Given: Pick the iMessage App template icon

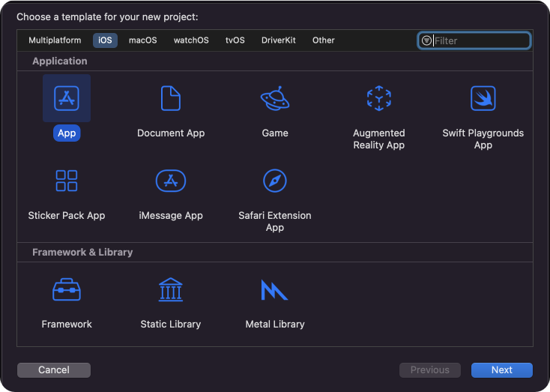Looking at the screenshot, I should (x=171, y=181).
